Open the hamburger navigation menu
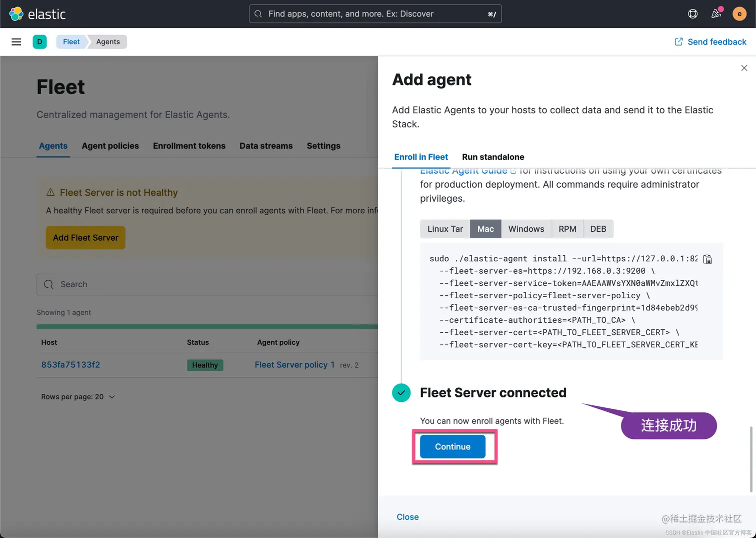 [x=16, y=42]
